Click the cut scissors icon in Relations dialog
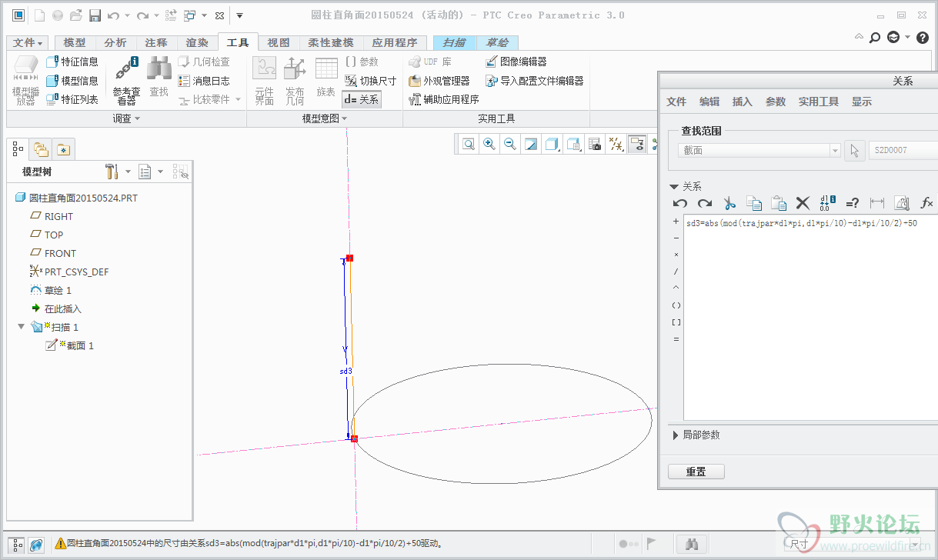The width and height of the screenshot is (938, 560). tap(729, 203)
